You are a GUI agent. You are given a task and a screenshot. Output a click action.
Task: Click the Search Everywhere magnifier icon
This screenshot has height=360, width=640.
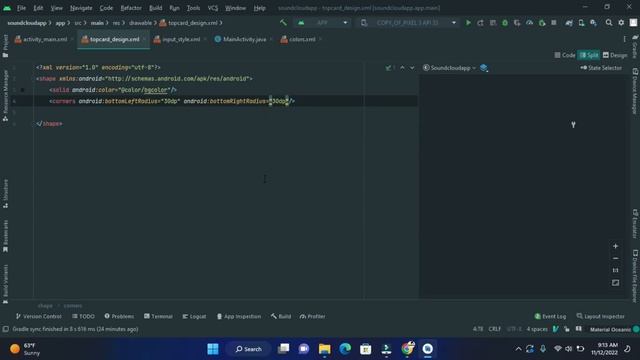pos(609,23)
